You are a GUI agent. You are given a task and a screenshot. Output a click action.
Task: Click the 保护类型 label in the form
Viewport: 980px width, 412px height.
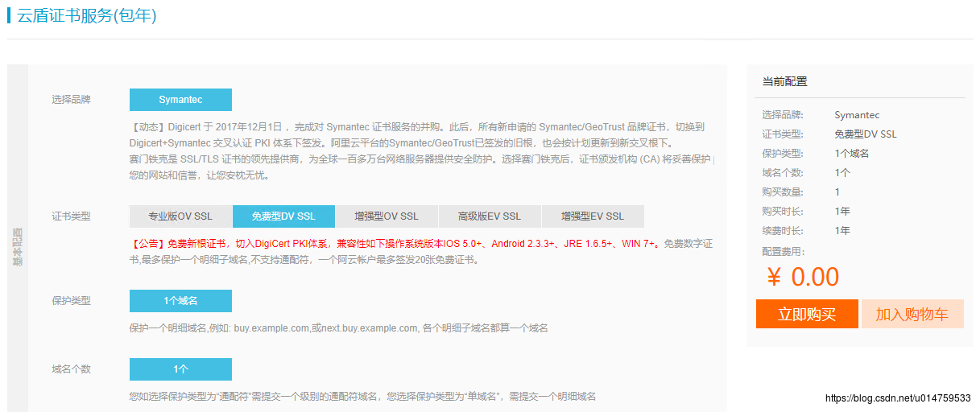coord(71,301)
